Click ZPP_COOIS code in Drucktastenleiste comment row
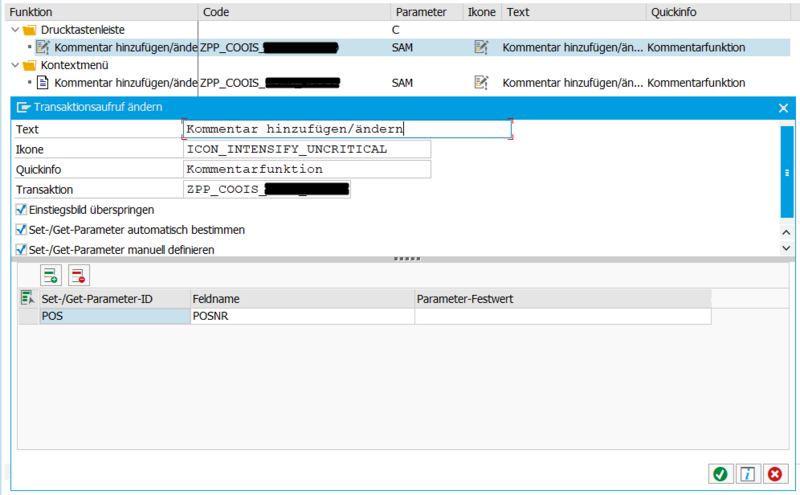 coord(269,47)
